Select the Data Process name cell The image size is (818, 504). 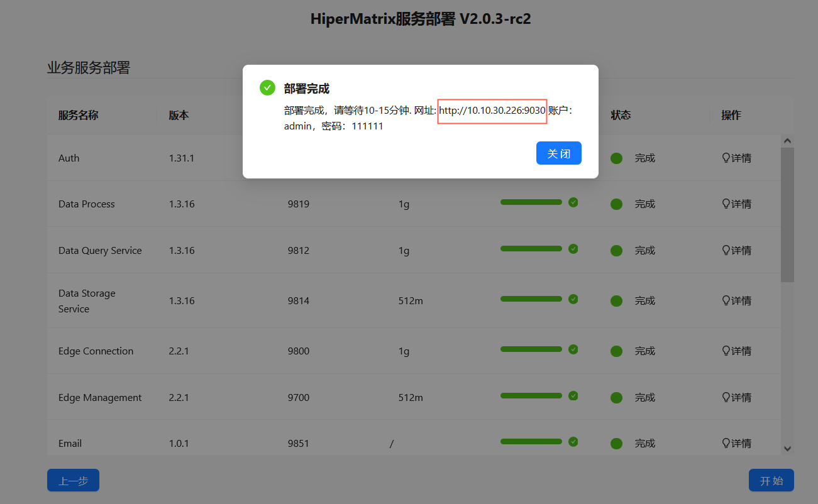pos(87,204)
